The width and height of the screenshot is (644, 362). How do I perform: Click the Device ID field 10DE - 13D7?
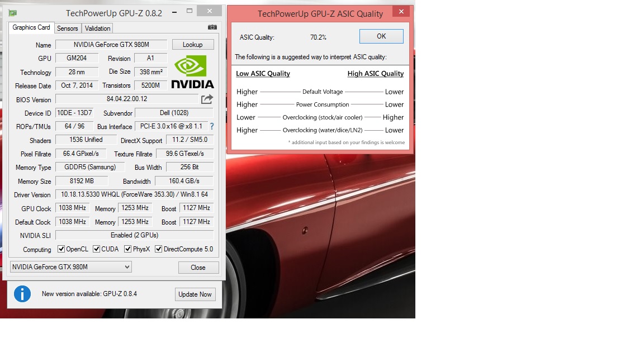coord(74,112)
